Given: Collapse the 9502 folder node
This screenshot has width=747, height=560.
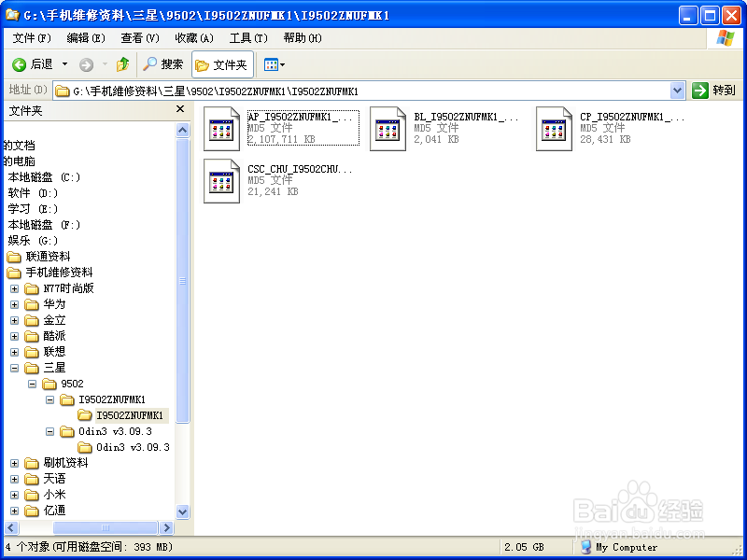Looking at the screenshot, I should tap(32, 384).
